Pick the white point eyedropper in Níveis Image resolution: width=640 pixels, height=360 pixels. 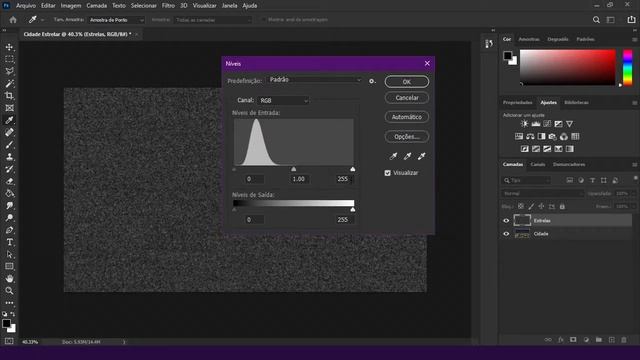[x=421, y=156]
